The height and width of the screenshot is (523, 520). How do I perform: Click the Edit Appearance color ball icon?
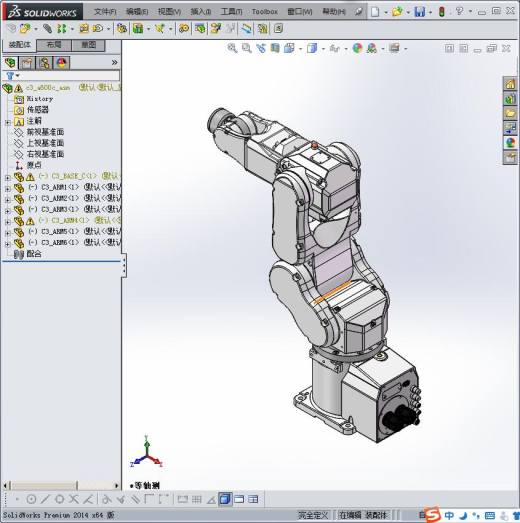357,48
